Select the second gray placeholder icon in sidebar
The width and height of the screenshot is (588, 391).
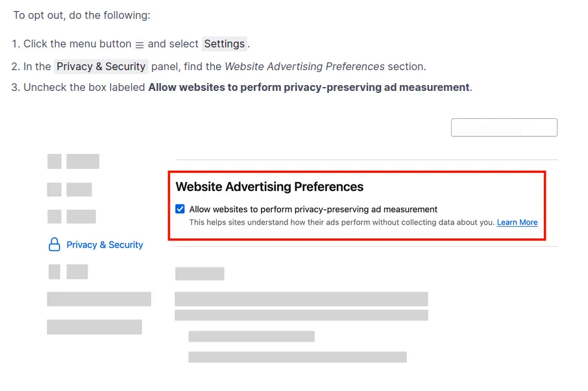pyautogui.click(x=55, y=190)
